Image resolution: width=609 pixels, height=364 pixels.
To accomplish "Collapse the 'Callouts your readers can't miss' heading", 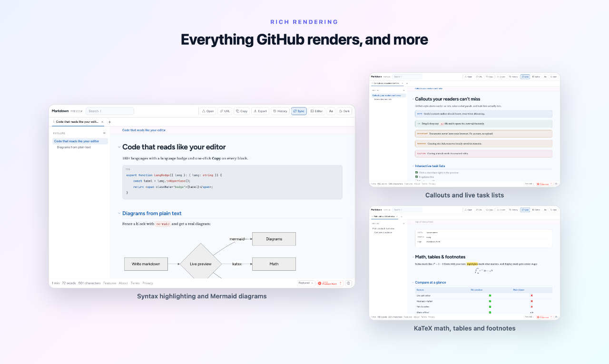I will click(413, 99).
